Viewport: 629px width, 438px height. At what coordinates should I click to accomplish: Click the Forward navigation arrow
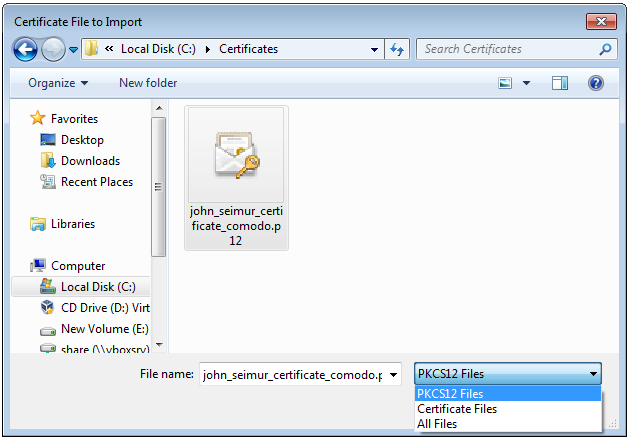(x=53, y=49)
